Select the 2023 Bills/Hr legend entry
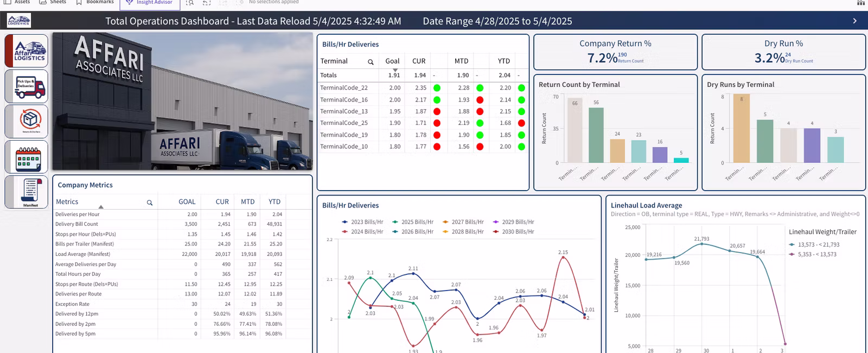This screenshot has width=868, height=353. [x=362, y=222]
